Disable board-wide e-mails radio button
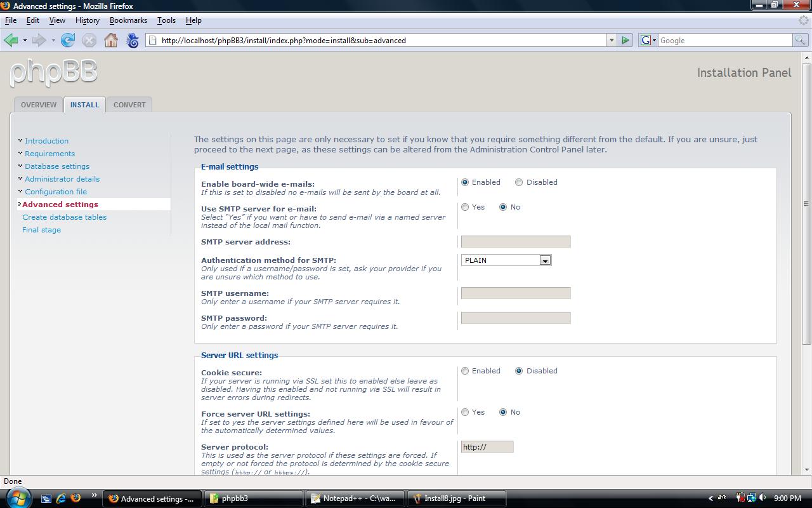The height and width of the screenshot is (508, 812). pyautogui.click(x=519, y=182)
